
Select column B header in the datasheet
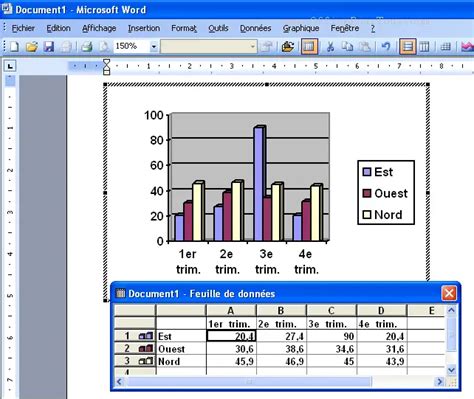281,311
